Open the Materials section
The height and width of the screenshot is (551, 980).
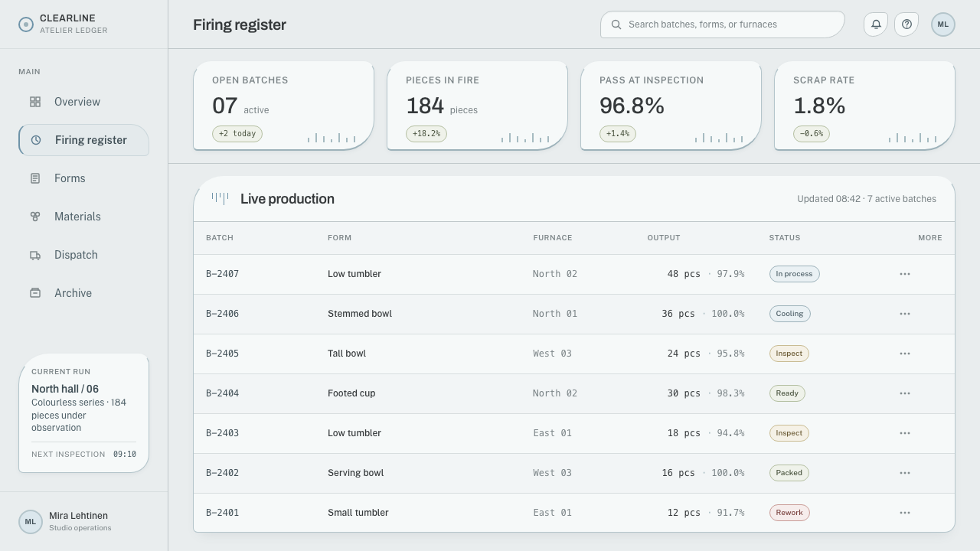[x=83, y=217]
